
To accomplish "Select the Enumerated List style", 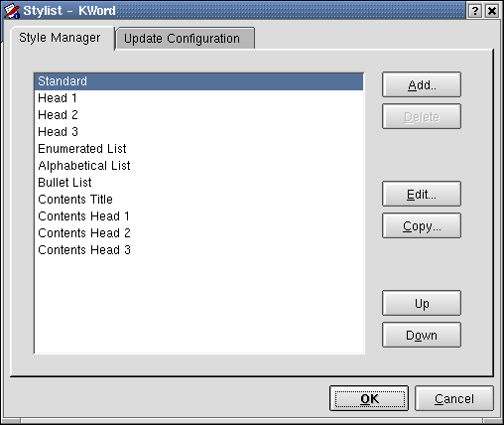I will 198,149.
